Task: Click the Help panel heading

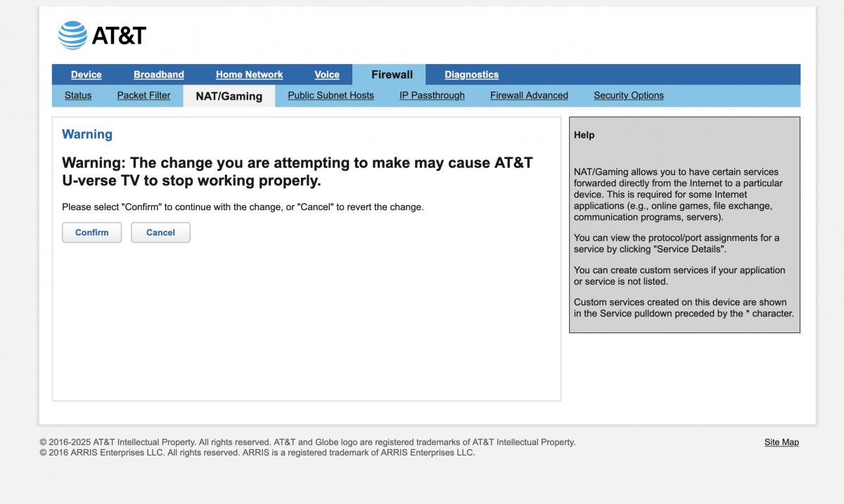Action: pos(584,135)
